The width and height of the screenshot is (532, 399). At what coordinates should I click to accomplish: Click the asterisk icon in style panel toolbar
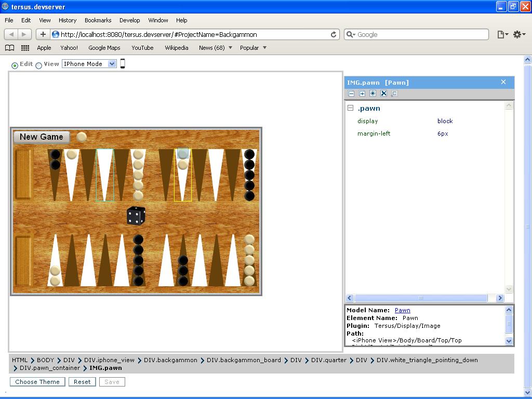[373, 94]
